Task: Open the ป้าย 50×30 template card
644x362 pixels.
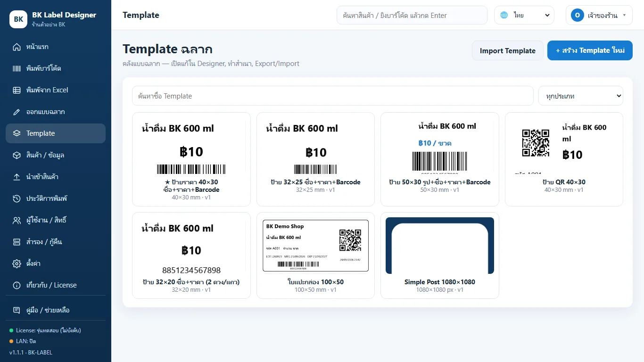Action: (x=440, y=159)
